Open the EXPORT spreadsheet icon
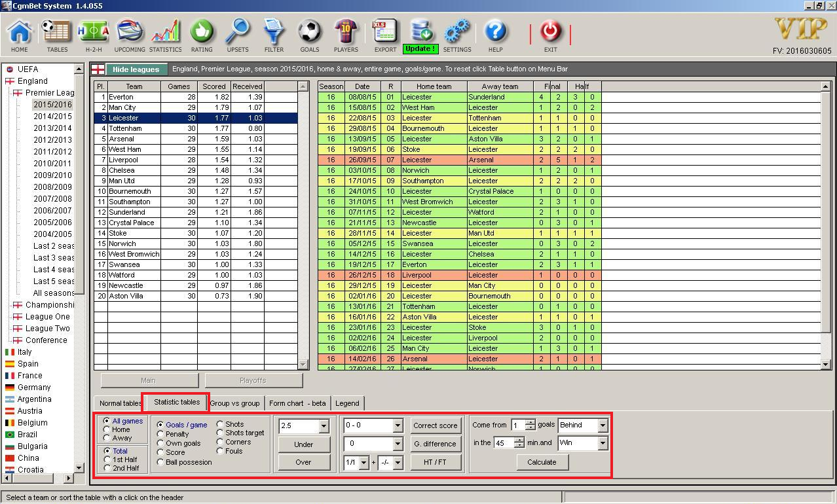Image resolution: width=837 pixels, height=504 pixels. point(385,31)
